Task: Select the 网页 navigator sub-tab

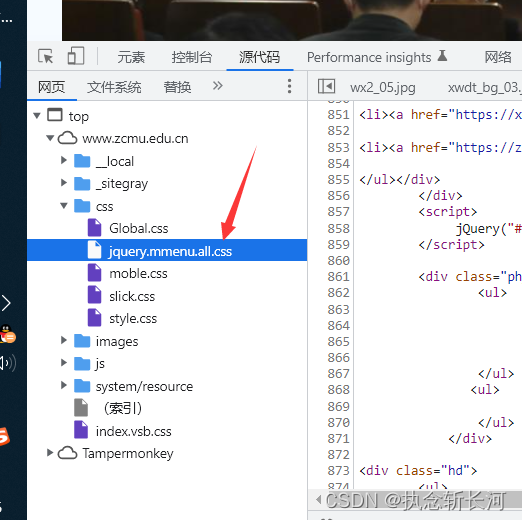Action: pos(51,87)
